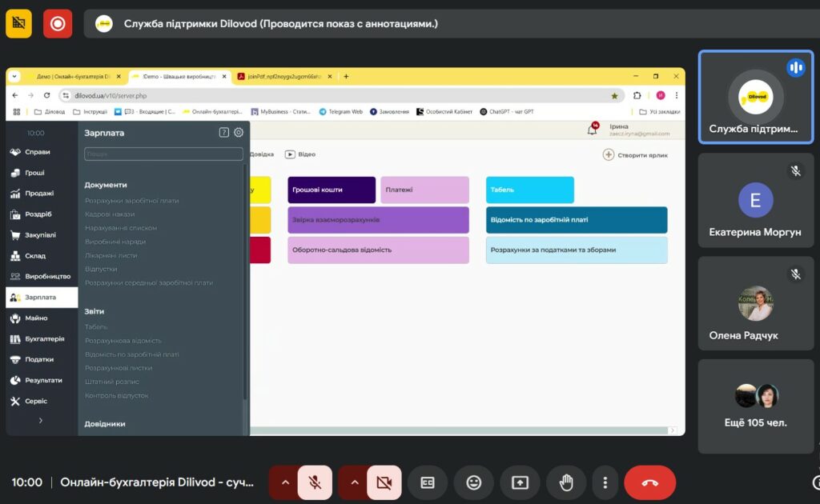Expand the sidebar with the bottom chevron
The height and width of the screenshot is (504, 820).
[x=41, y=421]
